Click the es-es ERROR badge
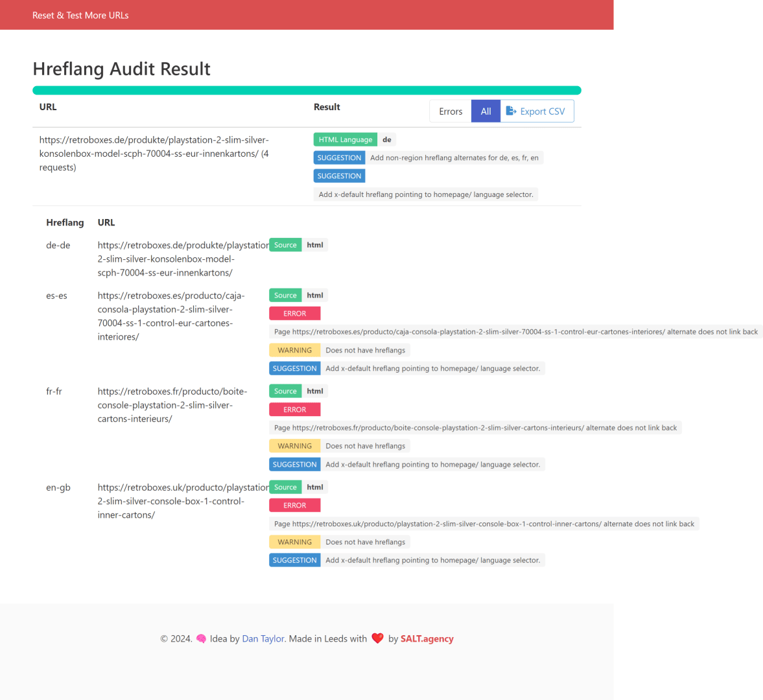This screenshot has height=700, width=763. (x=294, y=314)
